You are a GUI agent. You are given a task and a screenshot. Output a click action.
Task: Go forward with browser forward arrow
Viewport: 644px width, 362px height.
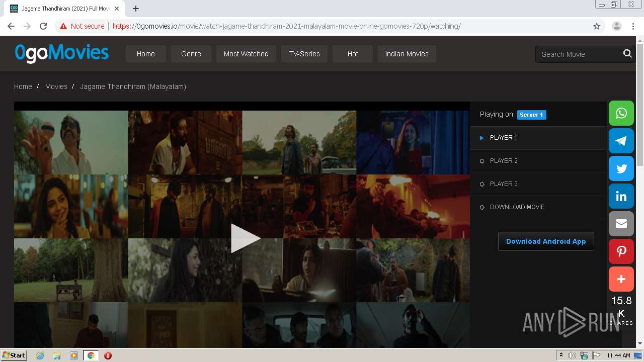point(27,26)
